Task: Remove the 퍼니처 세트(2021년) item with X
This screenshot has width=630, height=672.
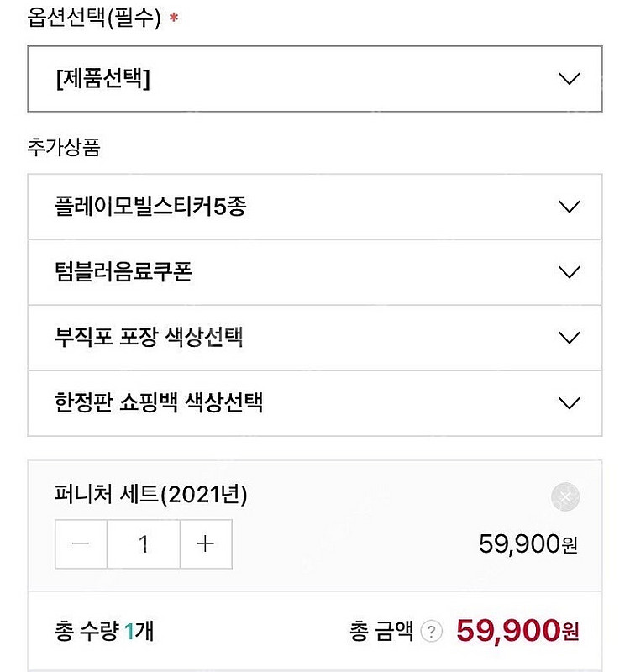Action: (565, 497)
